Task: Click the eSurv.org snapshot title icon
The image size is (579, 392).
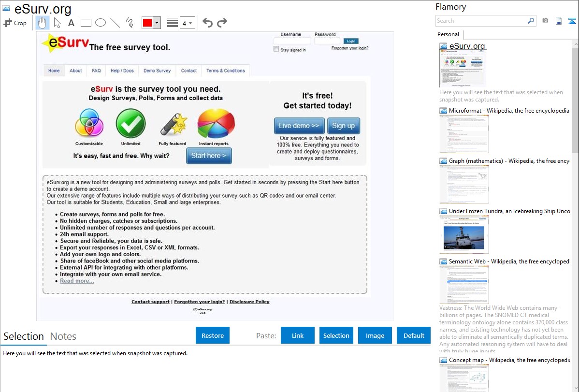Action: click(6, 8)
